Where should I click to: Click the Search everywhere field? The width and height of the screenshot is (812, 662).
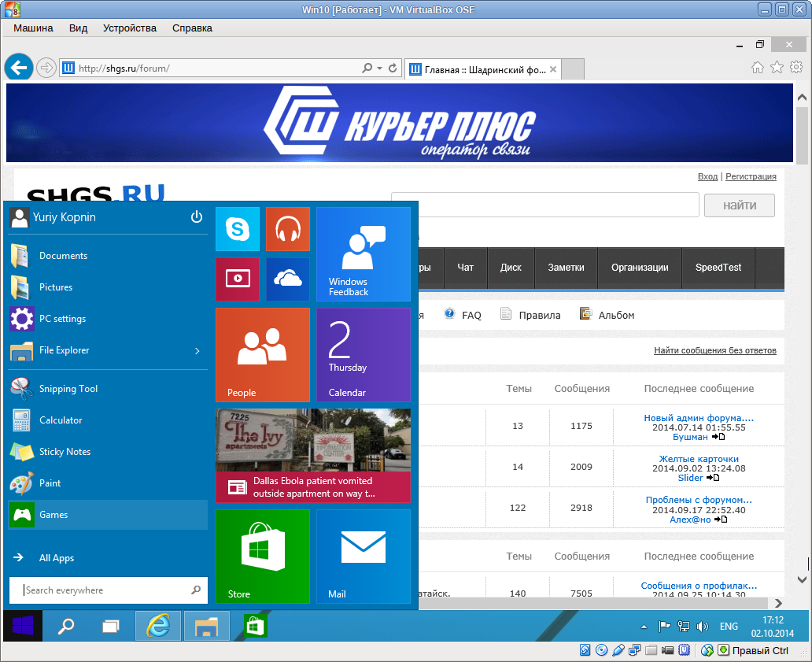pos(109,590)
